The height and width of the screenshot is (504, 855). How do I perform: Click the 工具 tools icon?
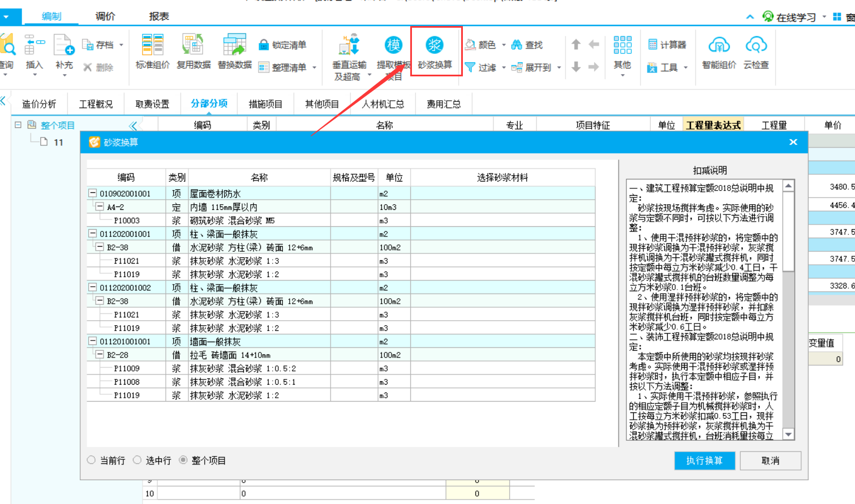[x=652, y=67]
